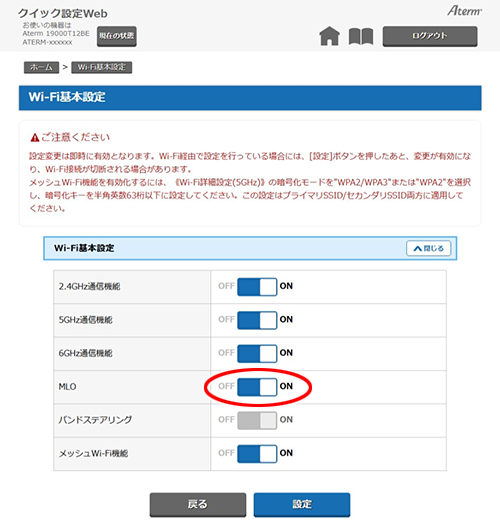Apply changes with the 設定 button

pos(302,504)
